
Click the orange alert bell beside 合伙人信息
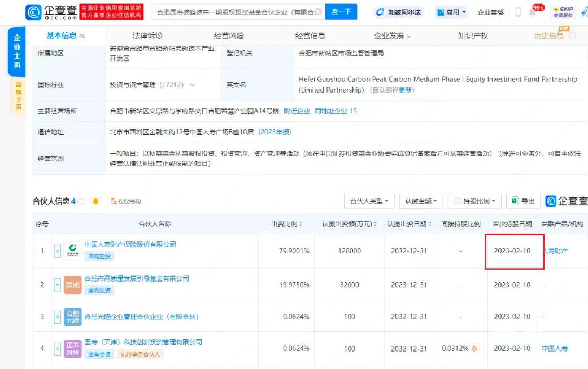(x=95, y=201)
